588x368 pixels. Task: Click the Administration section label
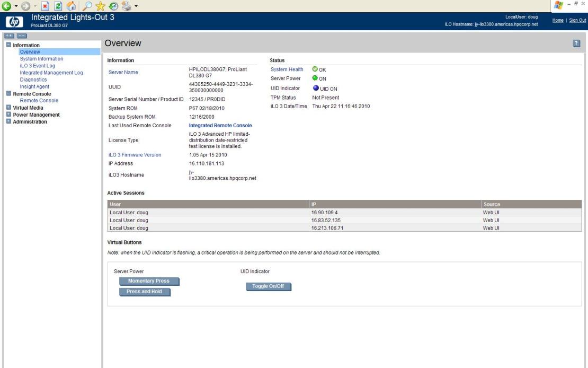click(x=30, y=121)
